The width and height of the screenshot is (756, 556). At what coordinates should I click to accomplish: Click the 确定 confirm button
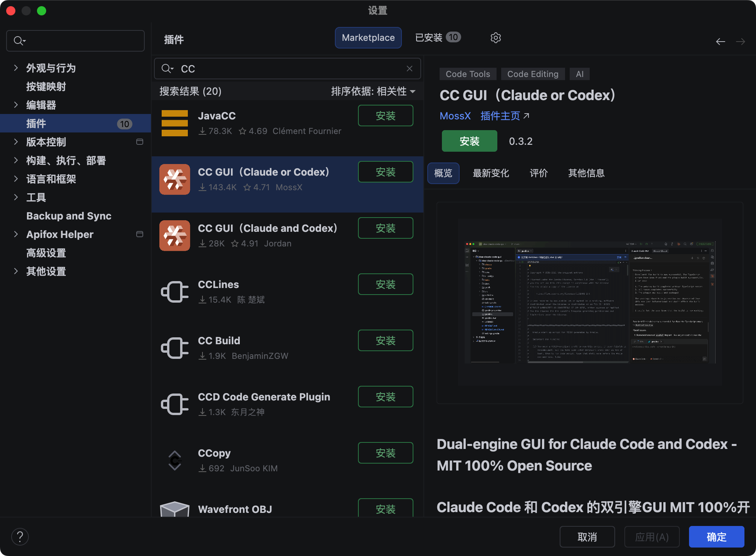[716, 537]
